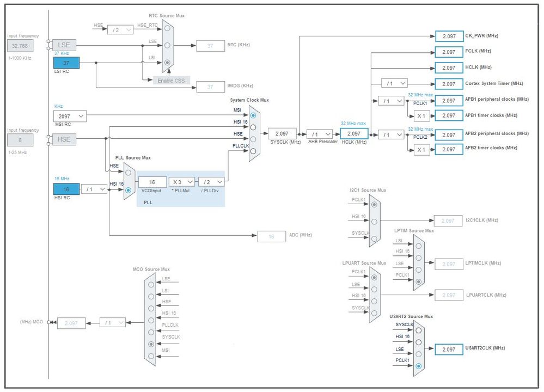Select LSE in RTC Source Mux

click(x=167, y=45)
